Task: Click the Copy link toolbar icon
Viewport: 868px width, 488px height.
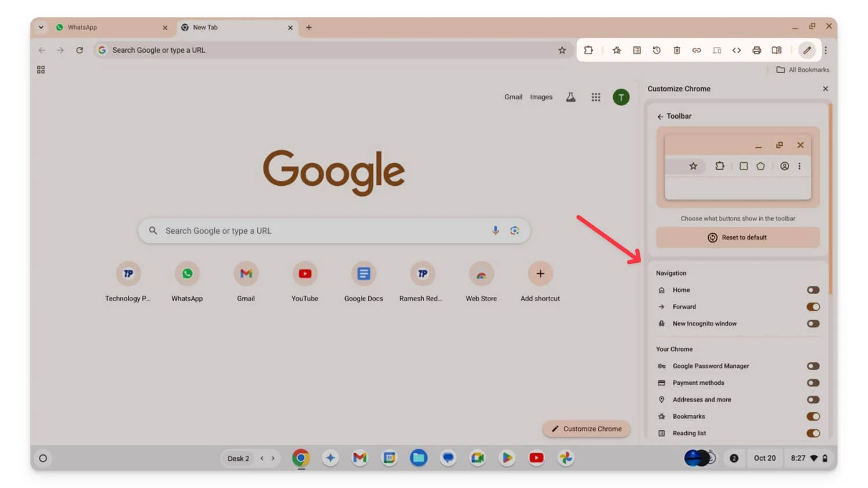Action: tap(697, 50)
